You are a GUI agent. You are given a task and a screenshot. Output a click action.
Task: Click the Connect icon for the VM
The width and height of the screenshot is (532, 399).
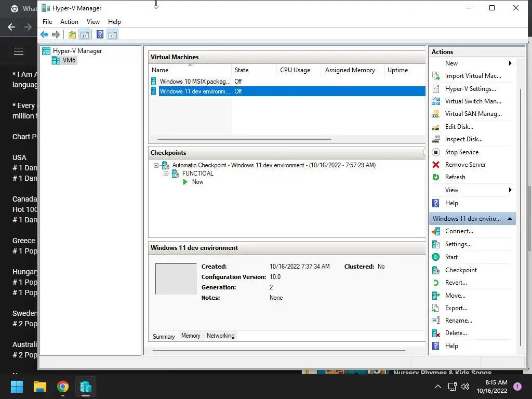436,231
